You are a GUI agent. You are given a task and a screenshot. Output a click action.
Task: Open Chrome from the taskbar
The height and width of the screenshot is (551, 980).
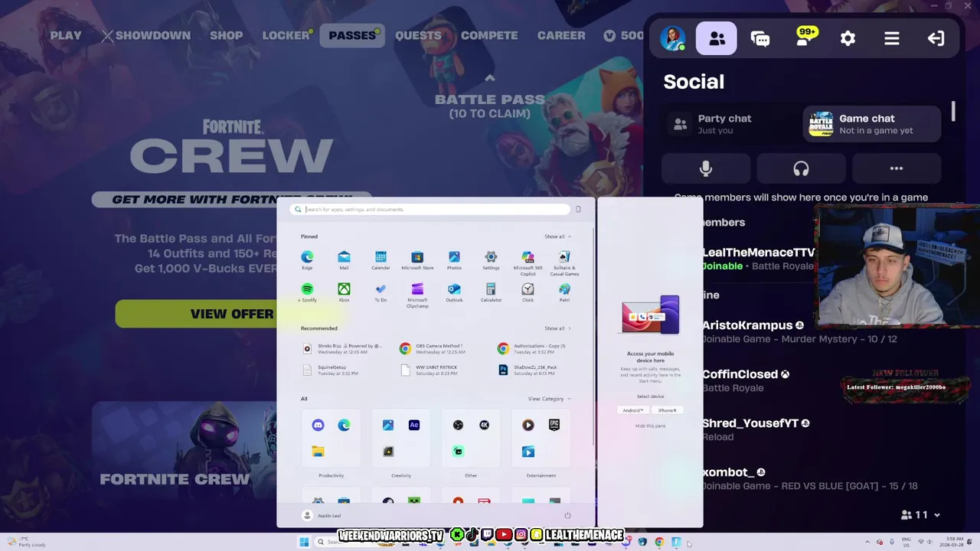tap(659, 543)
